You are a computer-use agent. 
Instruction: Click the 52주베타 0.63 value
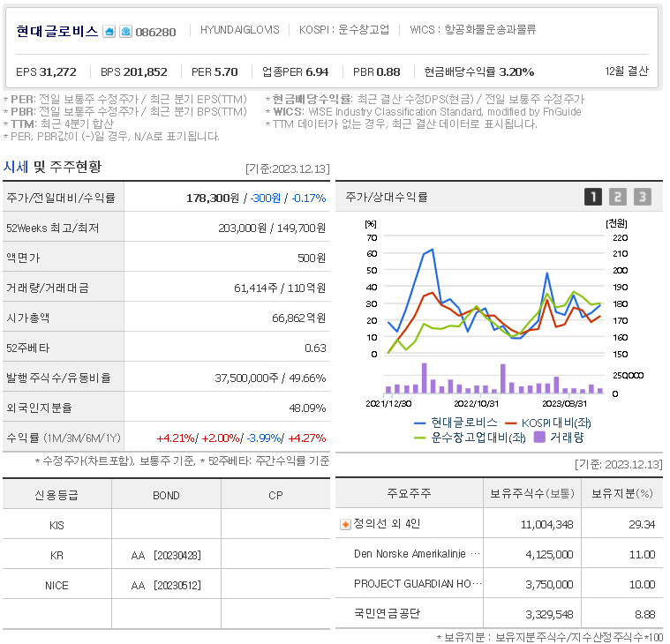315,348
